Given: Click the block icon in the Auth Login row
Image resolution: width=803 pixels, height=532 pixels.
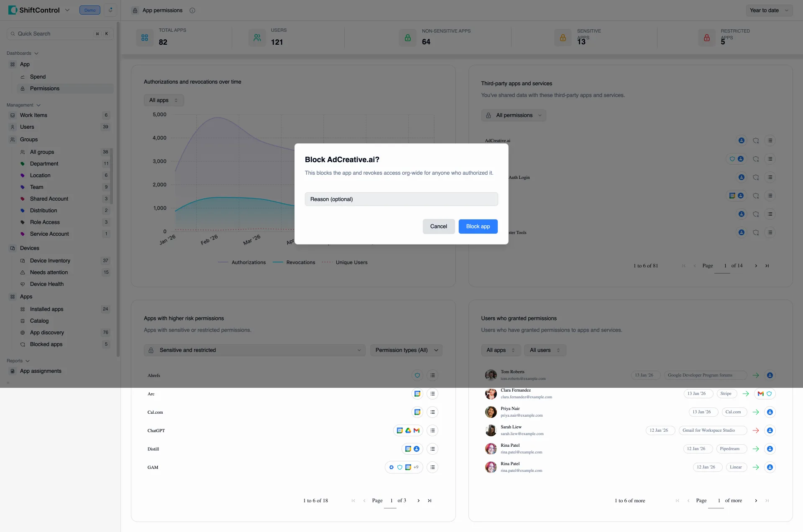Looking at the screenshot, I should coord(756,178).
